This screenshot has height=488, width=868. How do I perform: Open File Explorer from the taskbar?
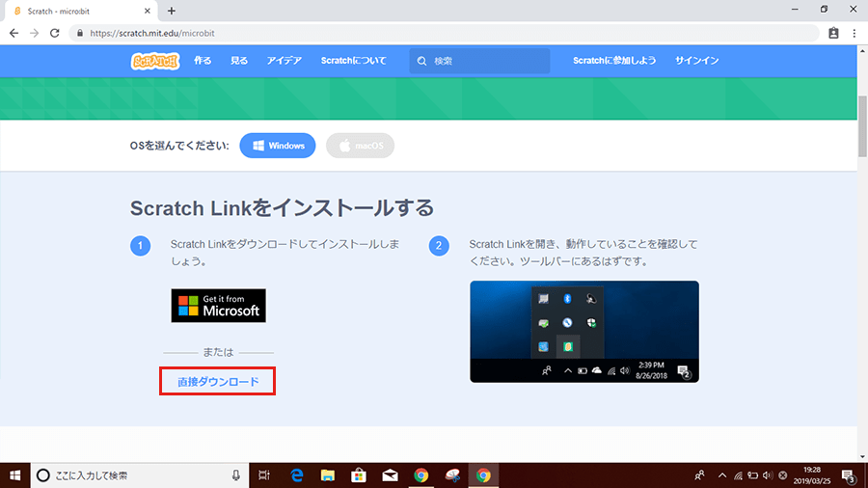(328, 475)
